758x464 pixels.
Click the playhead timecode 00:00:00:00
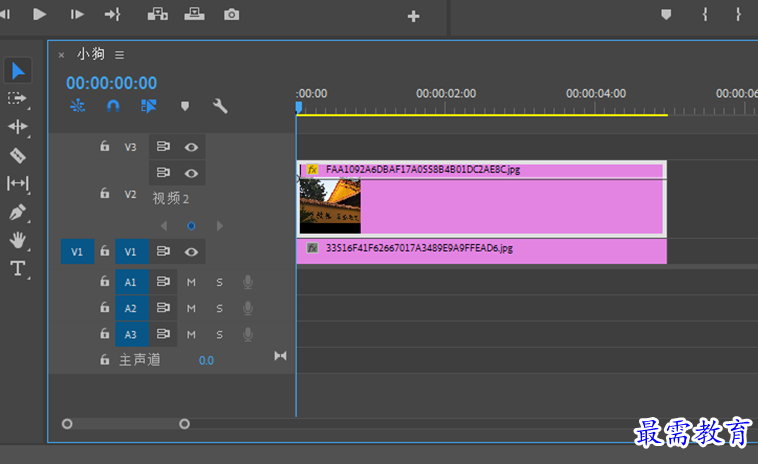click(112, 83)
